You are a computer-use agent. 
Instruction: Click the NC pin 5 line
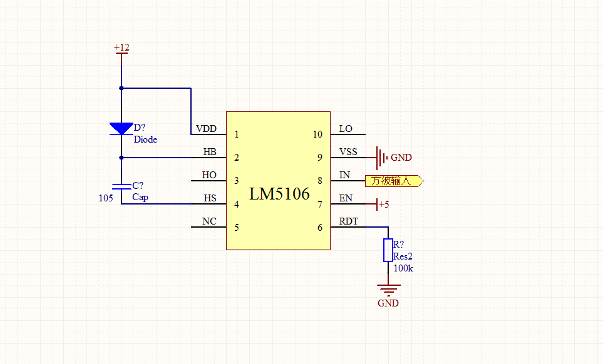(x=209, y=227)
